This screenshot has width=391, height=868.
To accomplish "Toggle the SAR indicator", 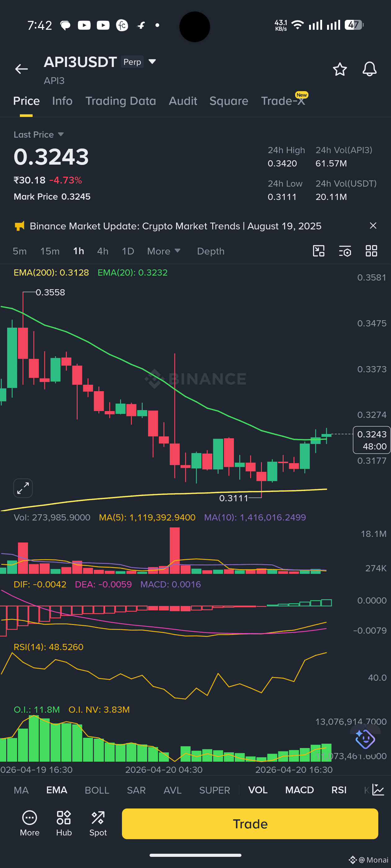I will click(x=136, y=790).
